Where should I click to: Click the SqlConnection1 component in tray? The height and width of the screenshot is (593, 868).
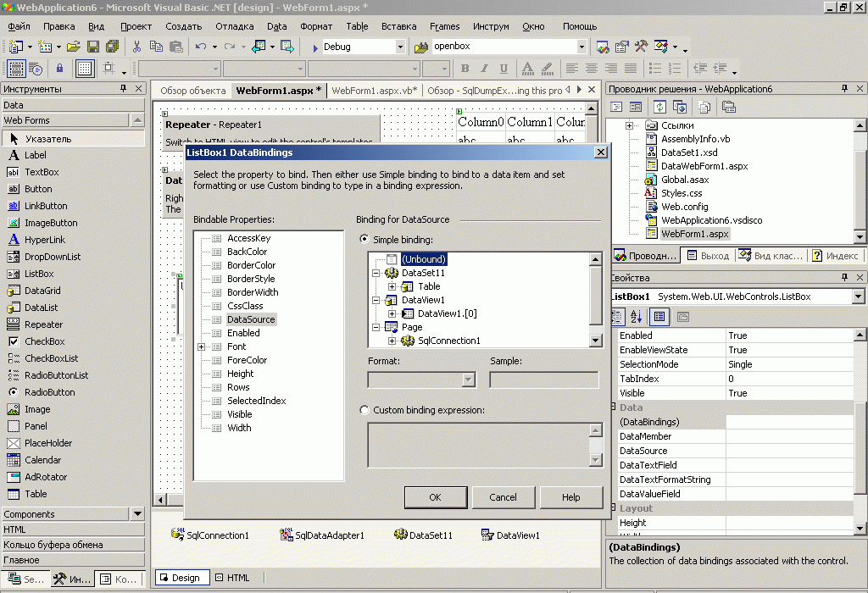pos(210,535)
